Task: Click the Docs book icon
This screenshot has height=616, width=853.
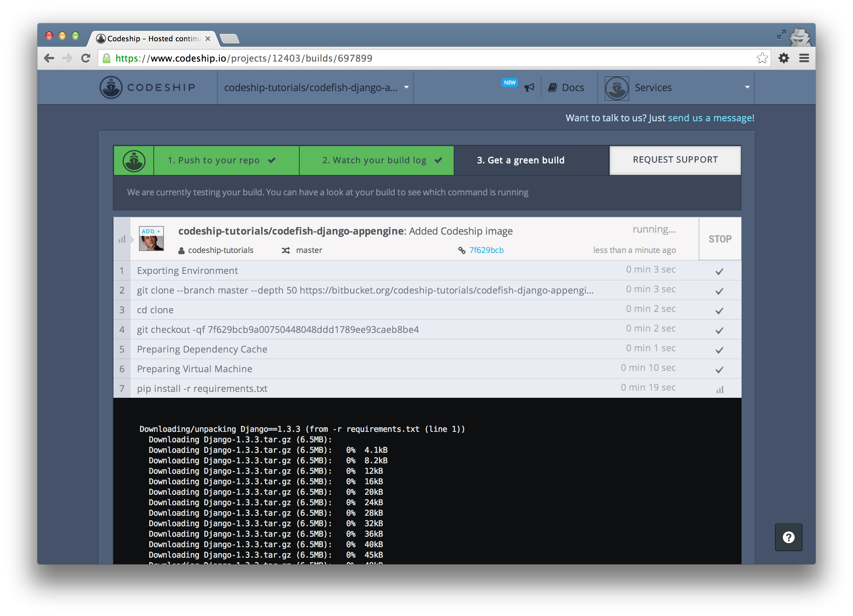Action: click(552, 87)
